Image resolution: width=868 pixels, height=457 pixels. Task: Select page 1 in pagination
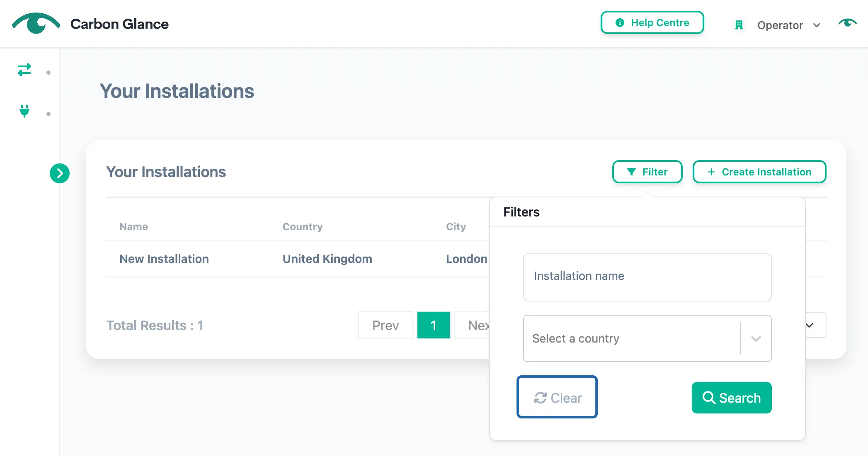(433, 325)
